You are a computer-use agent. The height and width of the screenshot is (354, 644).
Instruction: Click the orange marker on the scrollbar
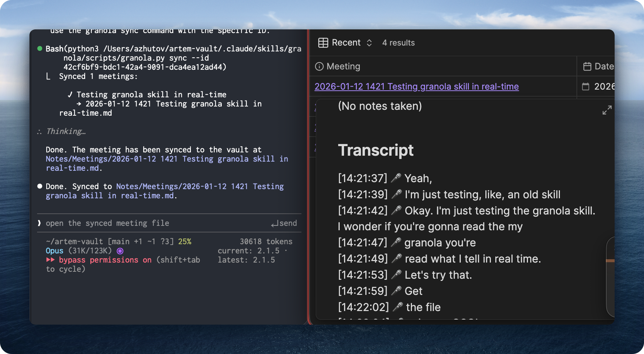point(610,261)
